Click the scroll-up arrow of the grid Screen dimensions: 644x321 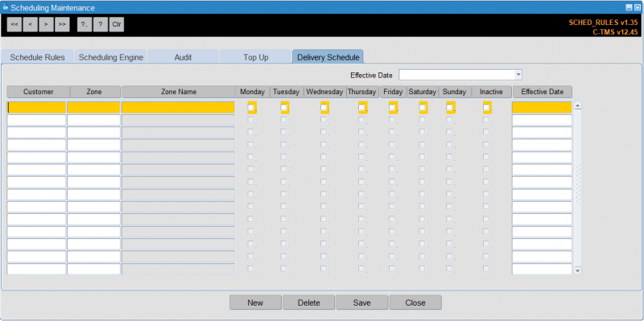click(578, 106)
